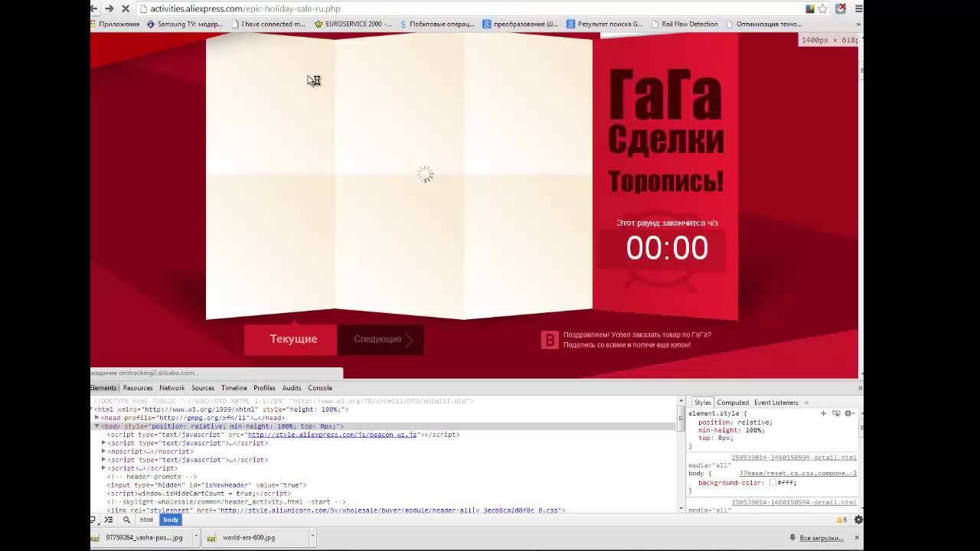Close the DevTools panel
This screenshot has height=551, width=980.
(x=859, y=388)
